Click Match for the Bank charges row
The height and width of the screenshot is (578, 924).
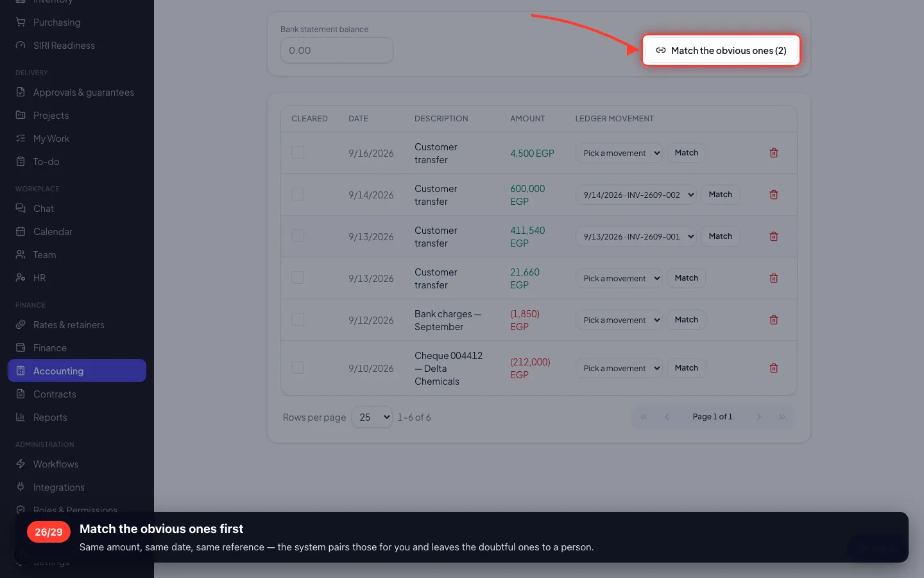coord(686,320)
